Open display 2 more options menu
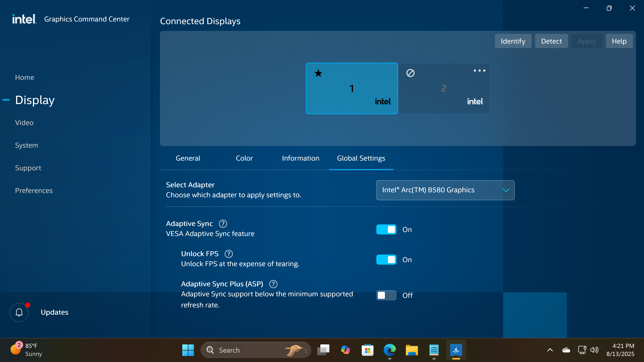Image resolution: width=644 pixels, height=362 pixels. (x=479, y=71)
